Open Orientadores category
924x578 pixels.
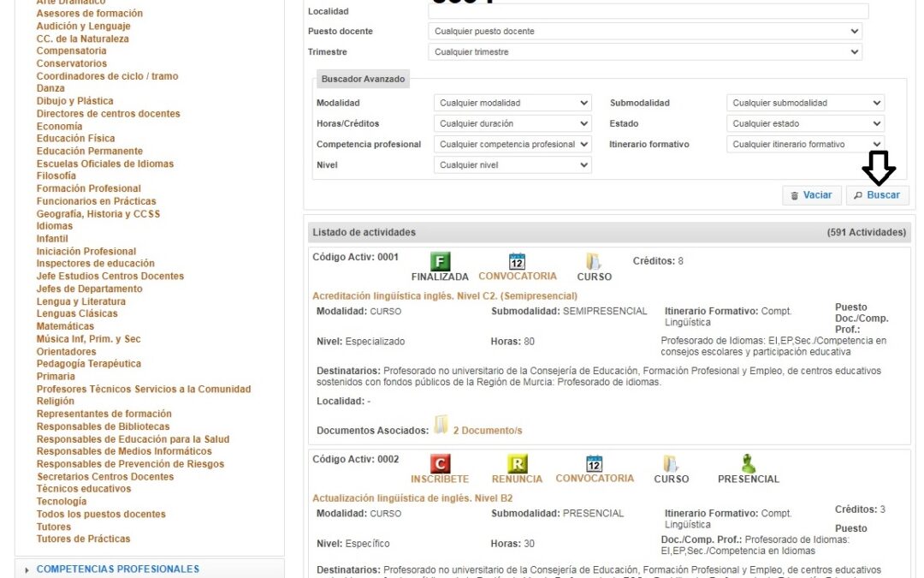66,352
